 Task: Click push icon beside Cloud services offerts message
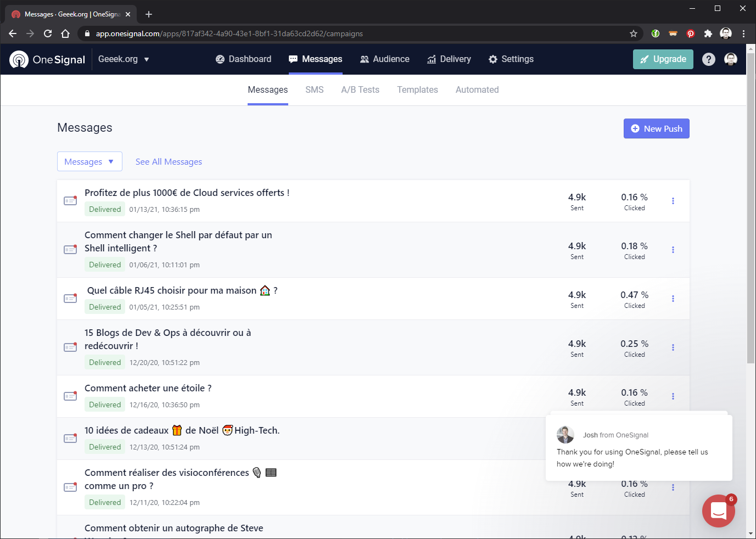click(70, 200)
